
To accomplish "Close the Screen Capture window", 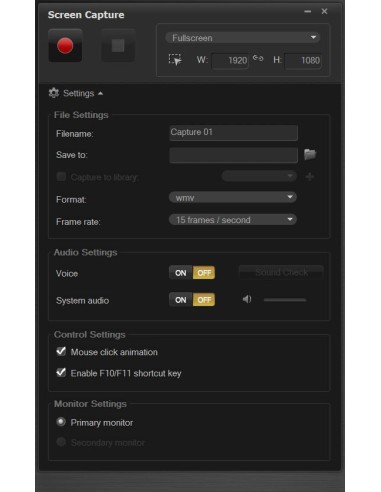I will tap(324, 11).
